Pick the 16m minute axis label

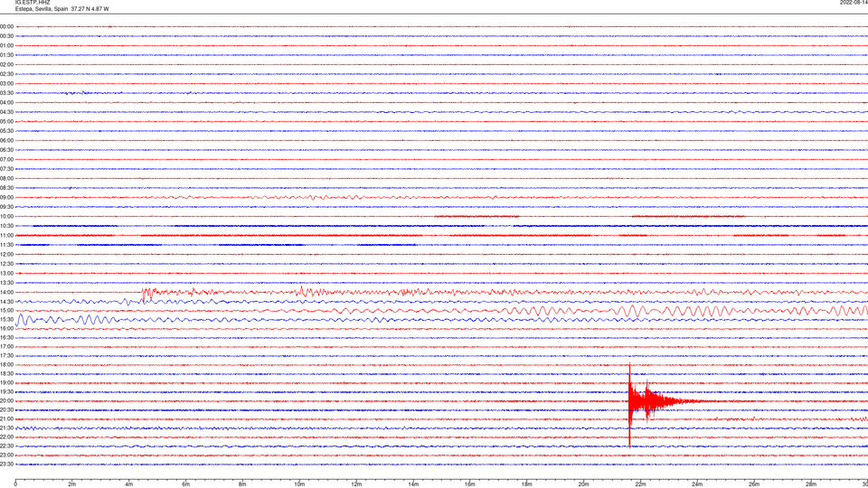tap(470, 484)
